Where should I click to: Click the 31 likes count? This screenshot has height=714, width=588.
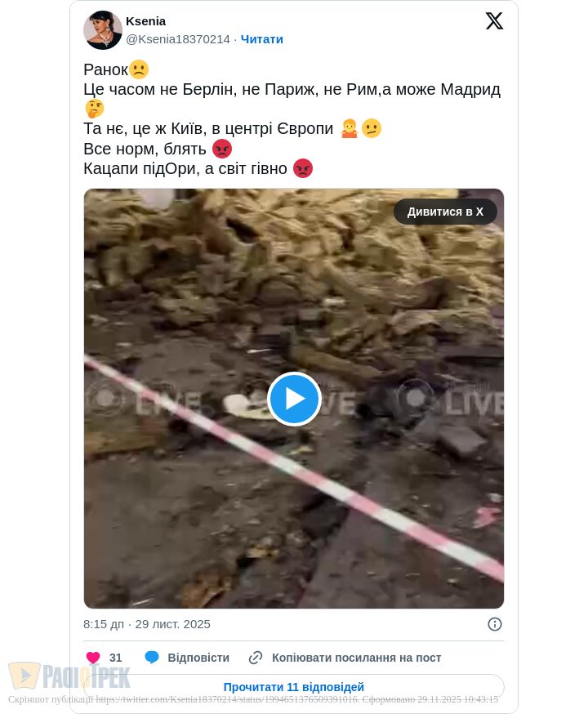116,658
